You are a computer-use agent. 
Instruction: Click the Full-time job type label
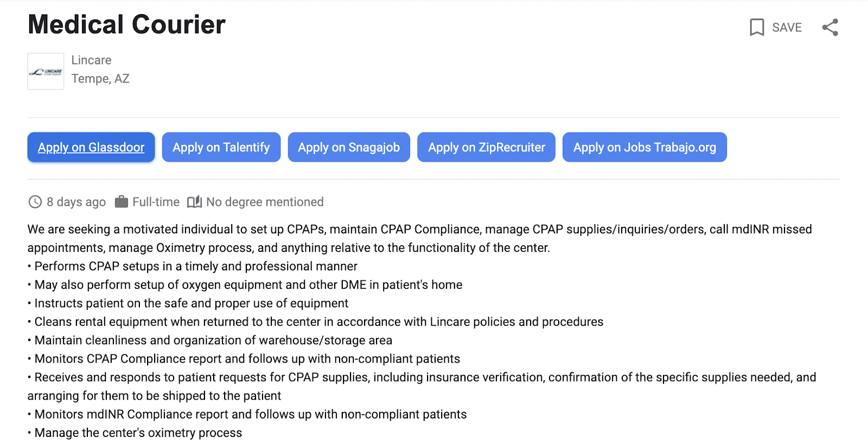click(x=156, y=202)
